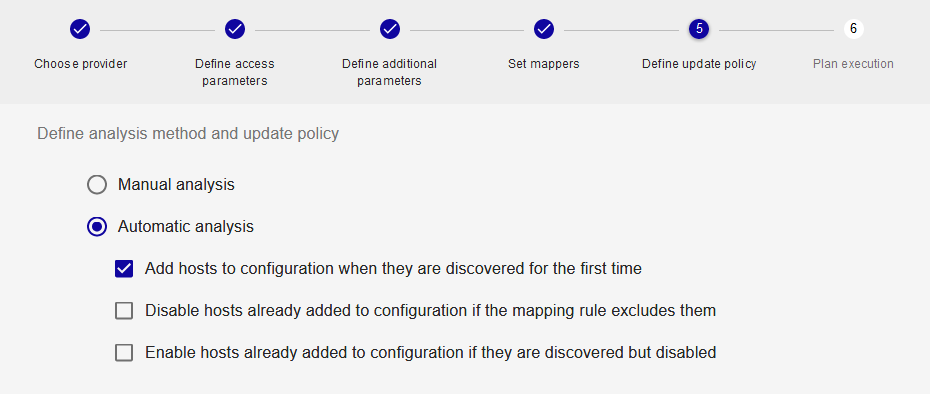This screenshot has height=394, width=930.
Task: Click the Define access parameters checkmark circle
Action: (235, 28)
